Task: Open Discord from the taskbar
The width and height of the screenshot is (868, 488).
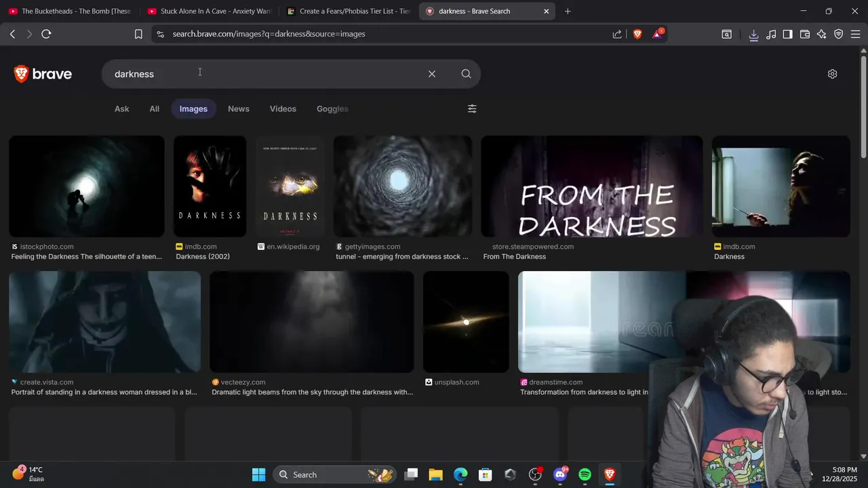Action: [x=560, y=474]
